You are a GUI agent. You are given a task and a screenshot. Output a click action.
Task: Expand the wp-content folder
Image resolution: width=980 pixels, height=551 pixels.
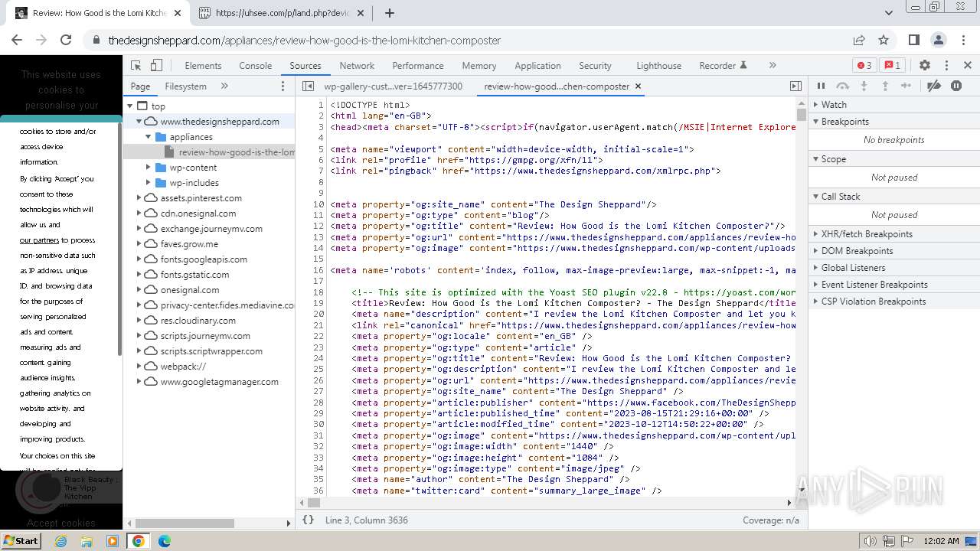[149, 168]
